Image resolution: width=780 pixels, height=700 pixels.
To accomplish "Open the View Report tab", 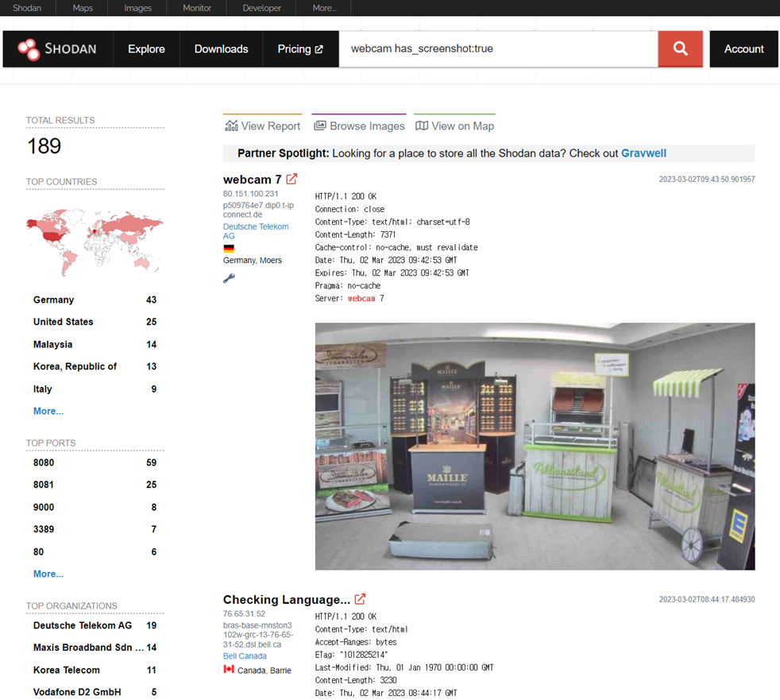I will pyautogui.click(x=262, y=125).
